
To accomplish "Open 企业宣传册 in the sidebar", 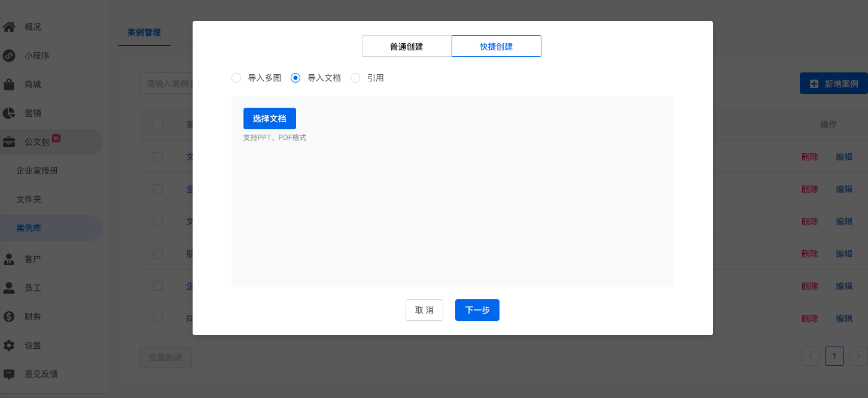I will [x=37, y=171].
